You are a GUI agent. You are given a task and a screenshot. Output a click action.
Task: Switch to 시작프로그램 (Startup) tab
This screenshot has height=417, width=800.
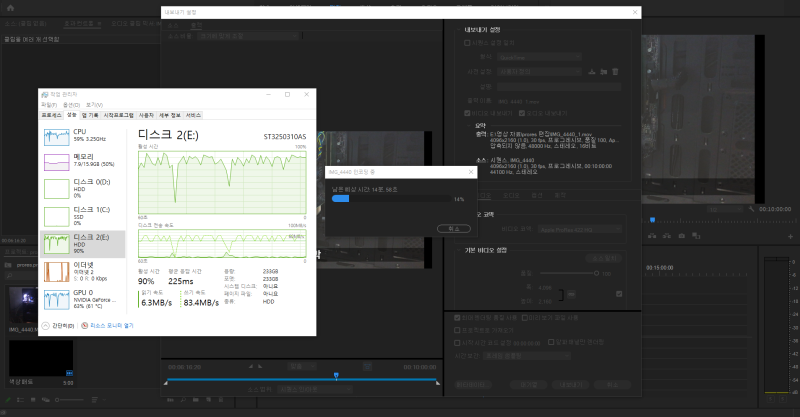pos(119,115)
